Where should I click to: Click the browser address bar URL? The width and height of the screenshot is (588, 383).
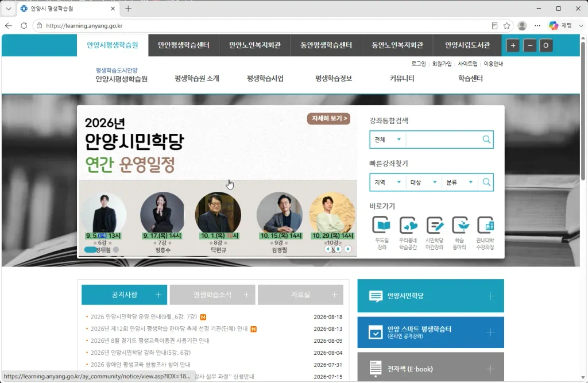coord(84,25)
